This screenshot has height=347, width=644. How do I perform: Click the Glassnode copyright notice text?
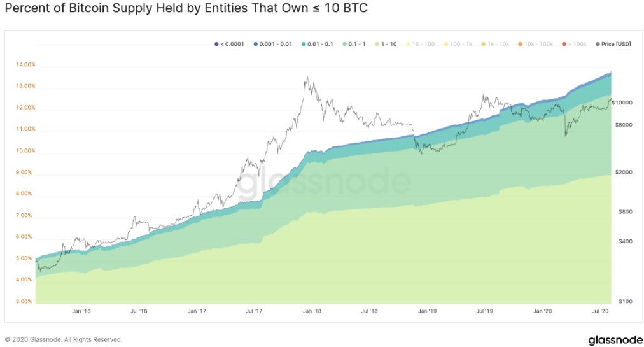tap(64, 339)
